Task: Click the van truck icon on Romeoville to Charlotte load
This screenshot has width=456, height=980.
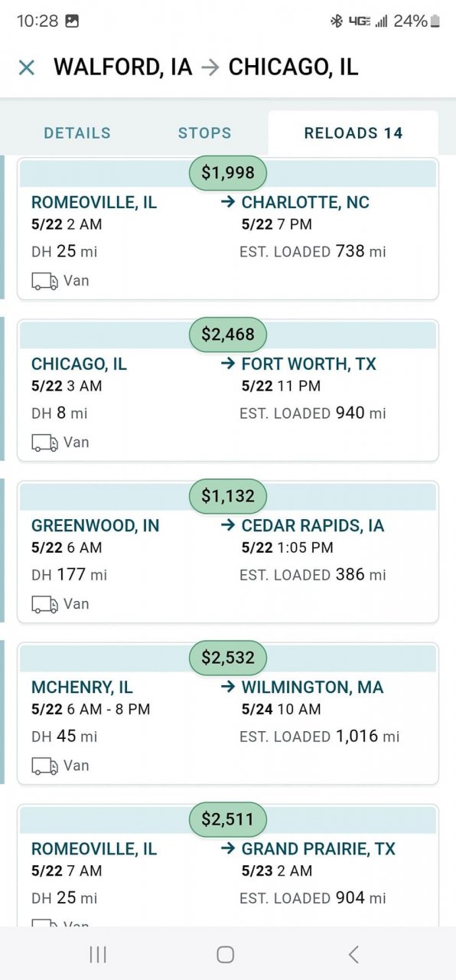Action: (x=44, y=282)
